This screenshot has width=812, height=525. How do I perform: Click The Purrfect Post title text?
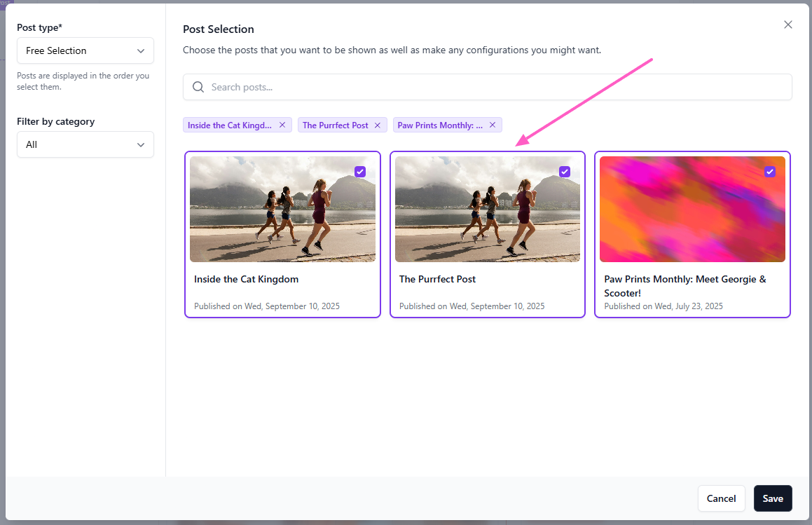click(437, 279)
